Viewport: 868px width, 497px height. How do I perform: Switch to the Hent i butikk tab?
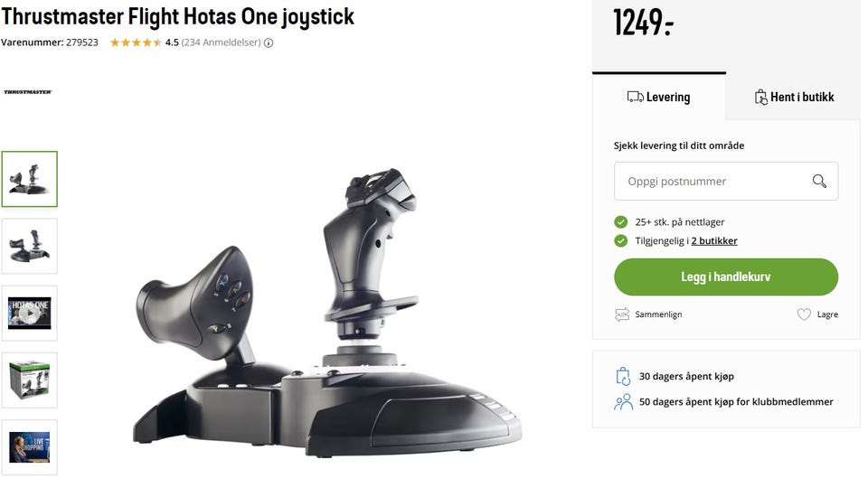(794, 97)
